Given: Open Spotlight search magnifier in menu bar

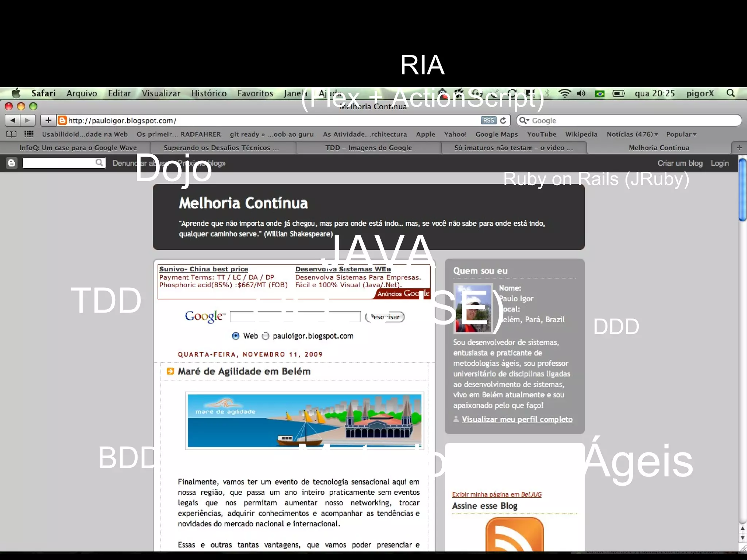Looking at the screenshot, I should [x=731, y=93].
